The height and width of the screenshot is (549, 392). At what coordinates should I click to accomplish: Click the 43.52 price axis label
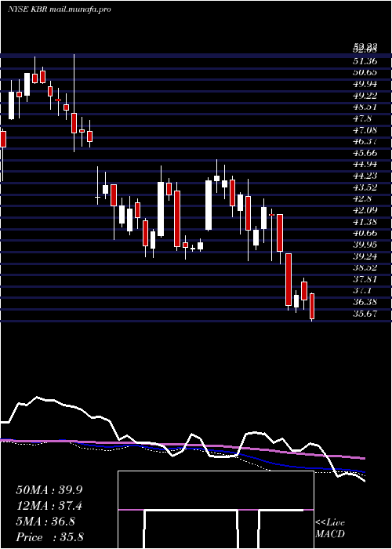365,187
